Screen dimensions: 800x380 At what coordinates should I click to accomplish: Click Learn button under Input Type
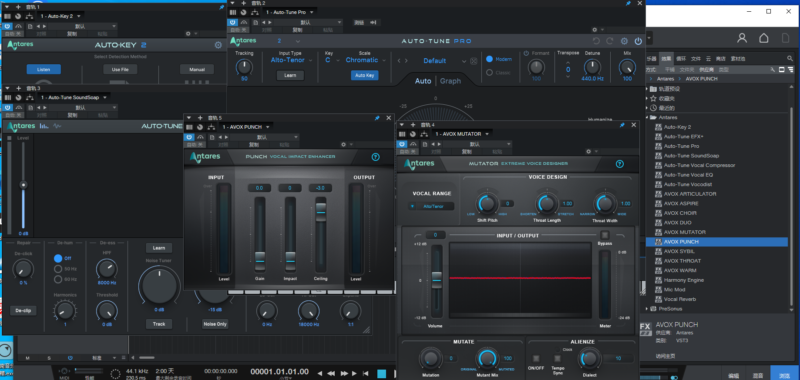tap(290, 75)
